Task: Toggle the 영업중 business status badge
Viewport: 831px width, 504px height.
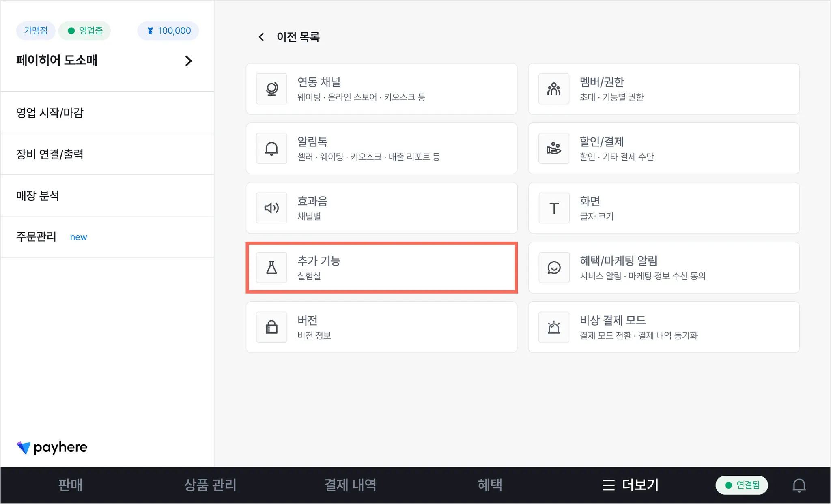Action: pyautogui.click(x=85, y=31)
